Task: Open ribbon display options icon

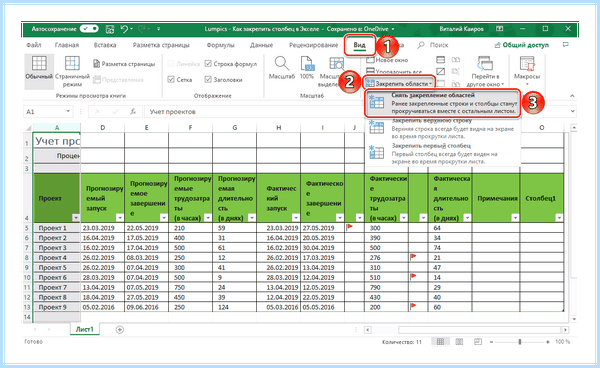Action: 499,29
